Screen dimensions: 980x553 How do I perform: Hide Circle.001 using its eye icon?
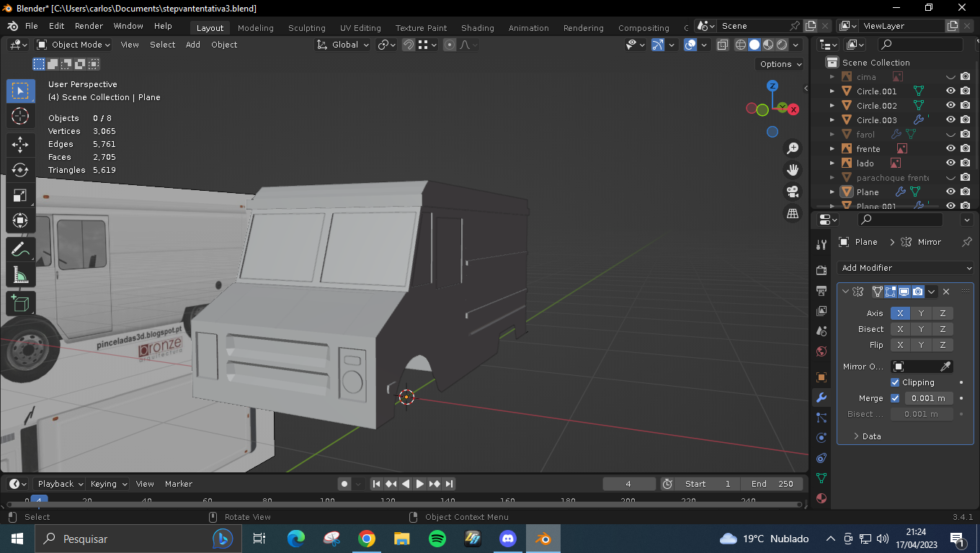click(950, 91)
